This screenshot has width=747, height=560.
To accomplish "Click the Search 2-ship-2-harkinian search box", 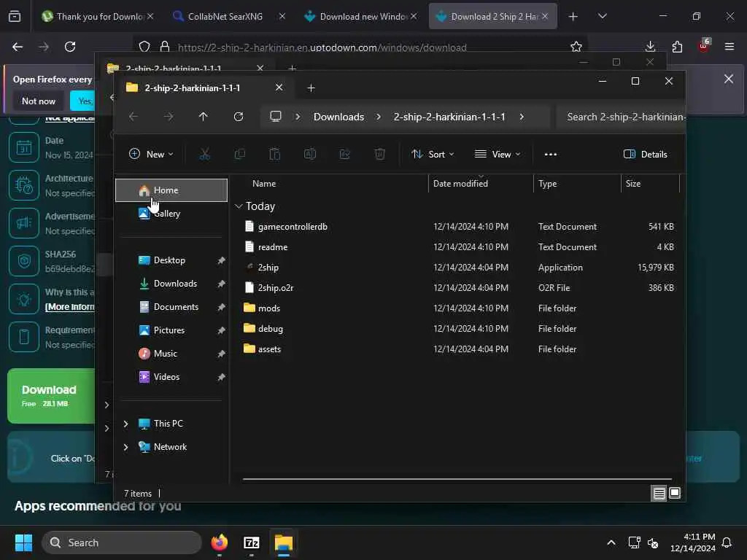I will click(622, 117).
